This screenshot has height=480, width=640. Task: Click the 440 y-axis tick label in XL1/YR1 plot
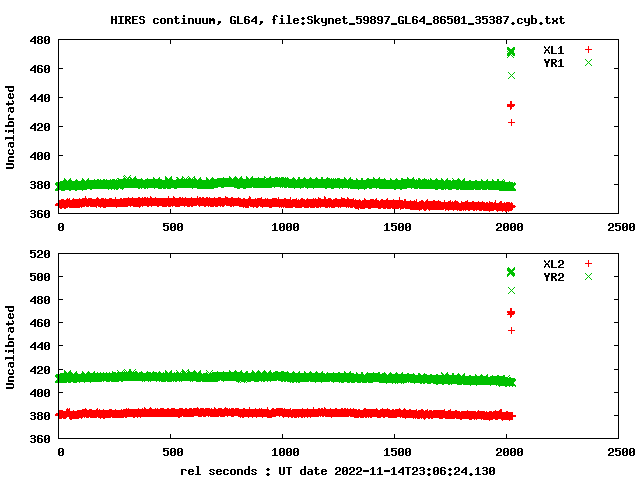(x=40, y=98)
